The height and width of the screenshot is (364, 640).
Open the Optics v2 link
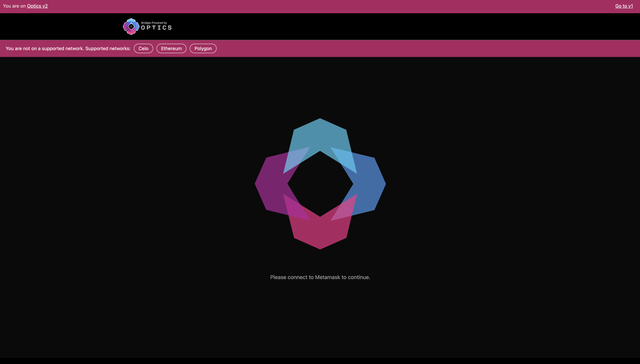37,6
